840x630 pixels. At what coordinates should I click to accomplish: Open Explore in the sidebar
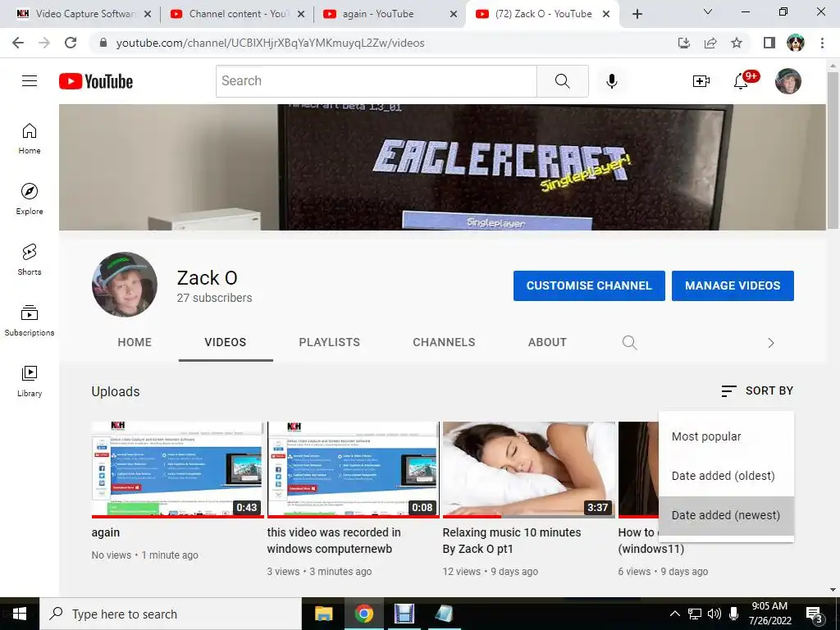30,199
